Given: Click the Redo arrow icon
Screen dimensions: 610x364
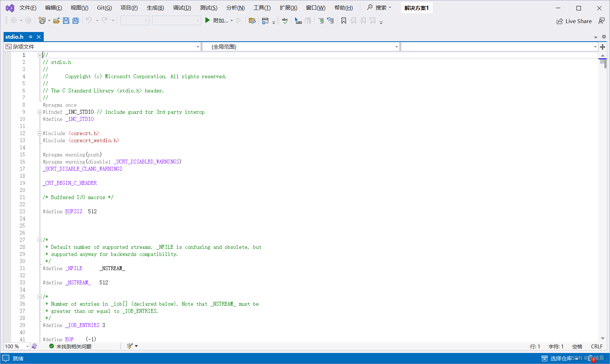Looking at the screenshot, I should click(x=105, y=20).
